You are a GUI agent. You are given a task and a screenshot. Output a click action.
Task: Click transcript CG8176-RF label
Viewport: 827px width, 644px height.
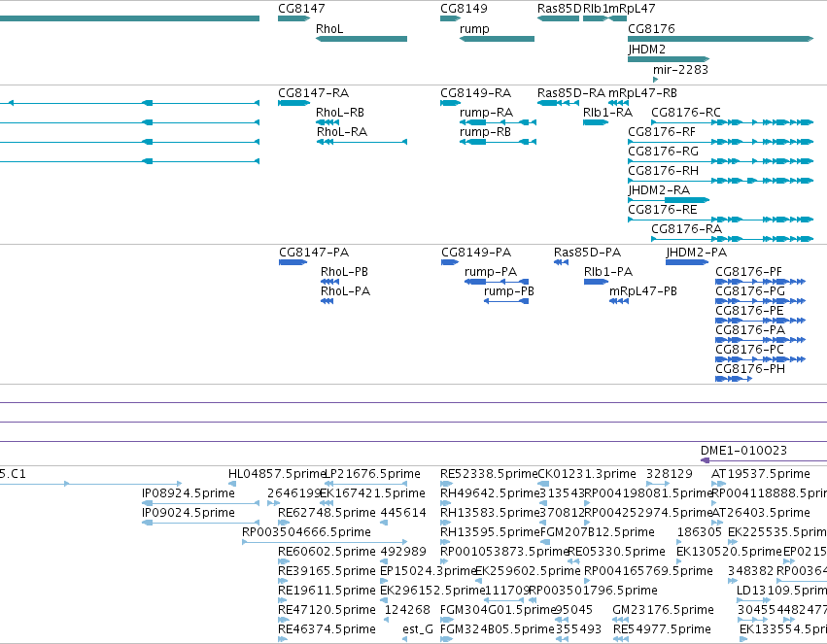(x=662, y=132)
